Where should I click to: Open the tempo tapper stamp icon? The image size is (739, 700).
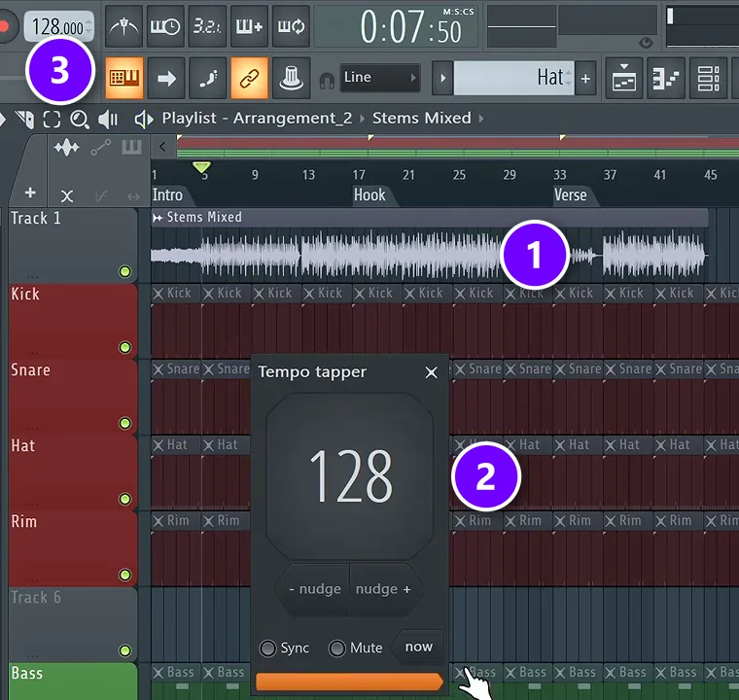291,78
